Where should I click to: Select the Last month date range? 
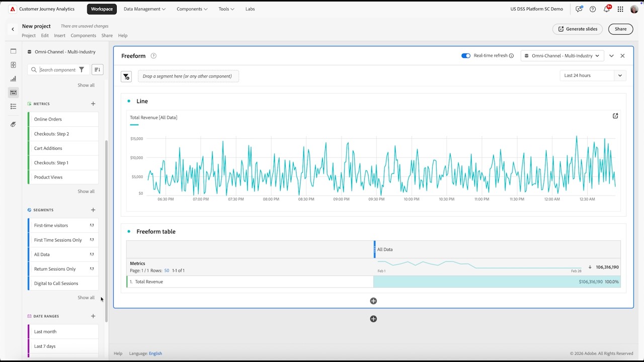point(63,332)
